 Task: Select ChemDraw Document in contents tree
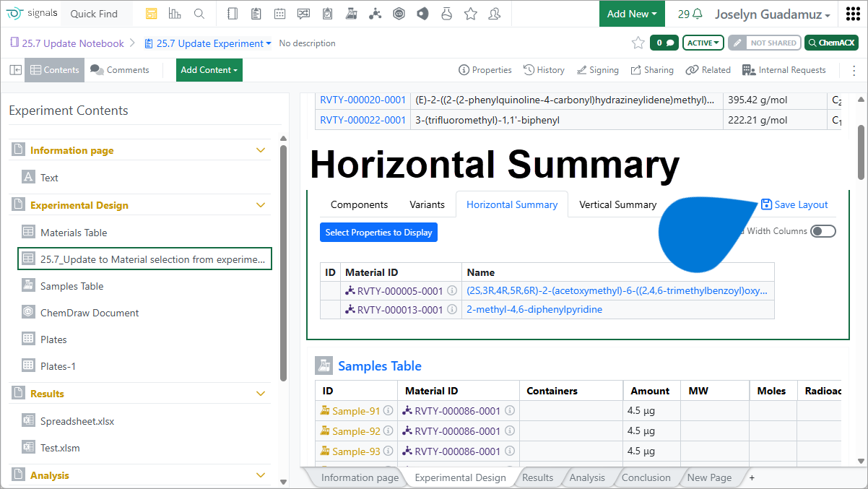(x=90, y=313)
